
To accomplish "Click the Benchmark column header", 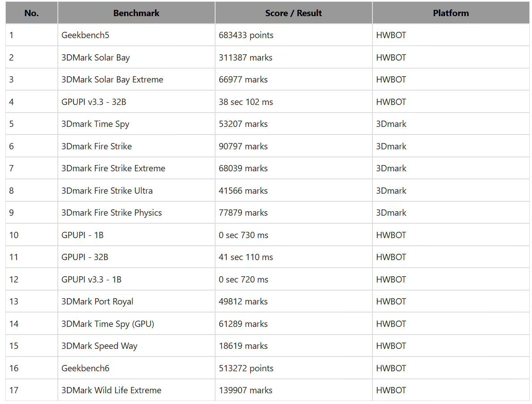I will [136, 13].
